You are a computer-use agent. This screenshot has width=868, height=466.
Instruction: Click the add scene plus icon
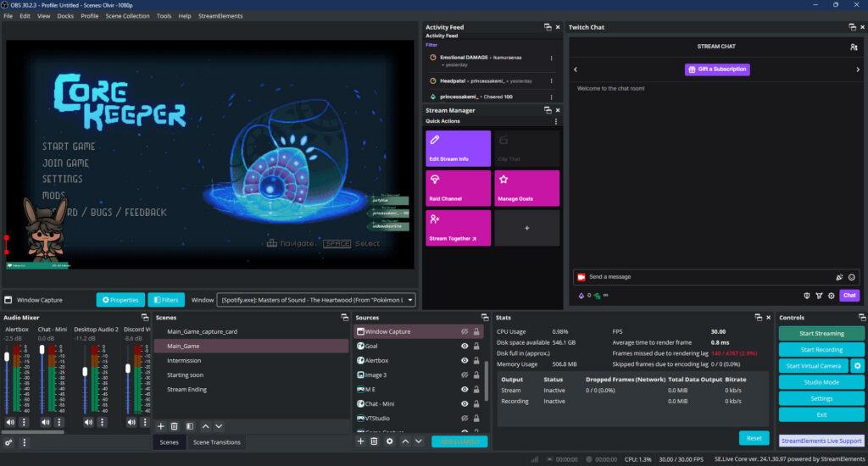pos(161,426)
